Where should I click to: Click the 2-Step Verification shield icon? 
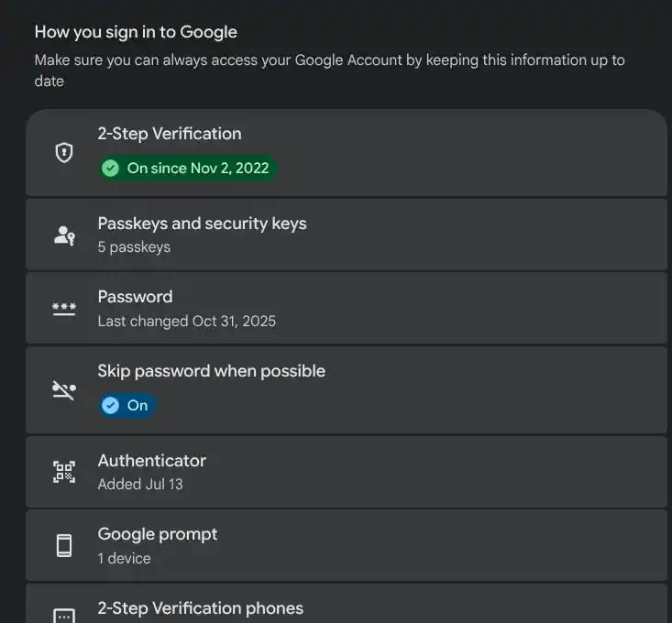(64, 152)
